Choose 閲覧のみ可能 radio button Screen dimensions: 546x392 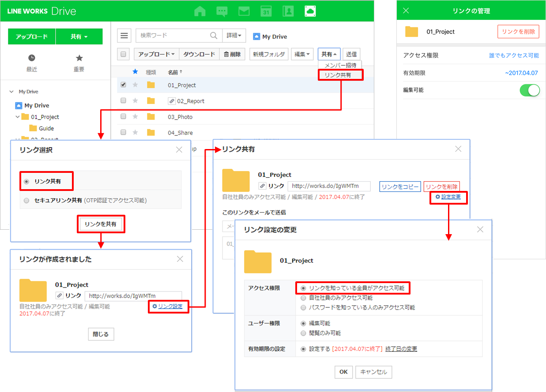click(x=303, y=333)
